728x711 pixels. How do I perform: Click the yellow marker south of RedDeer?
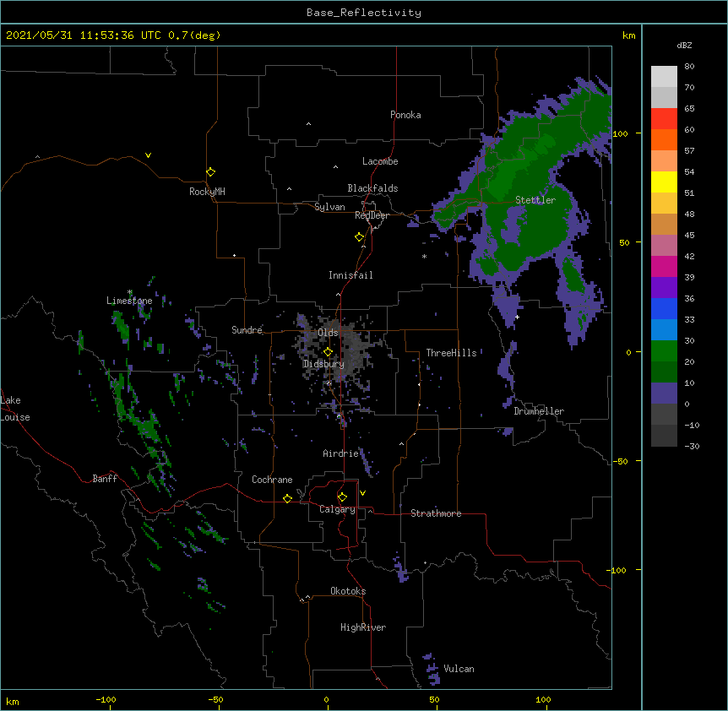click(x=360, y=237)
